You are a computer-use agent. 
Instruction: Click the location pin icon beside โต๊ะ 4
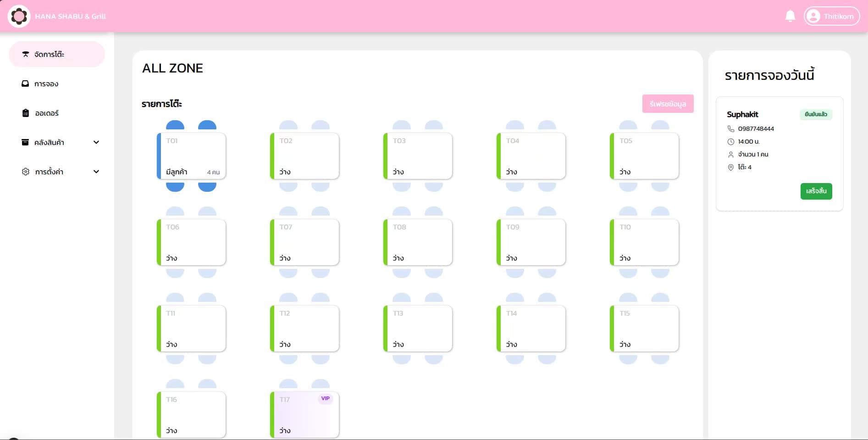730,167
